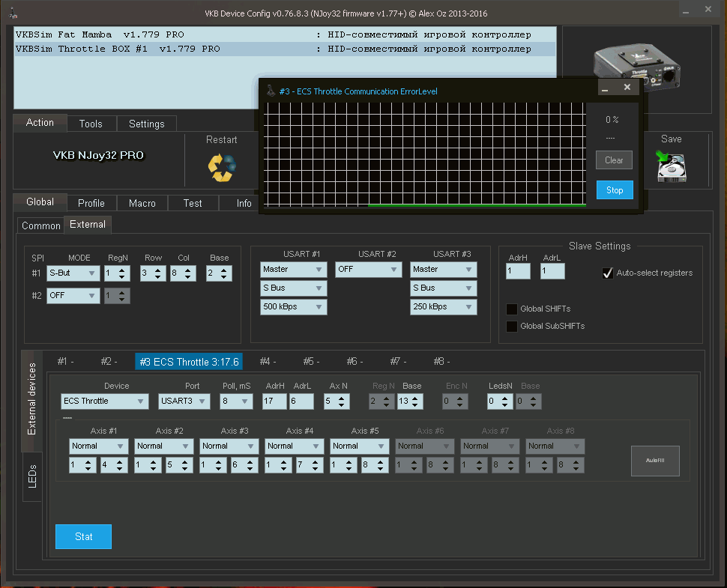Open the Info tab
Image resolution: width=727 pixels, height=588 pixels.
[244, 203]
